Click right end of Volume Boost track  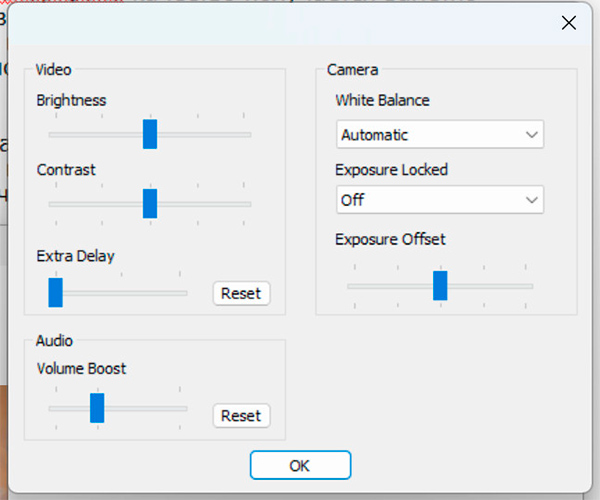pyautogui.click(x=184, y=408)
